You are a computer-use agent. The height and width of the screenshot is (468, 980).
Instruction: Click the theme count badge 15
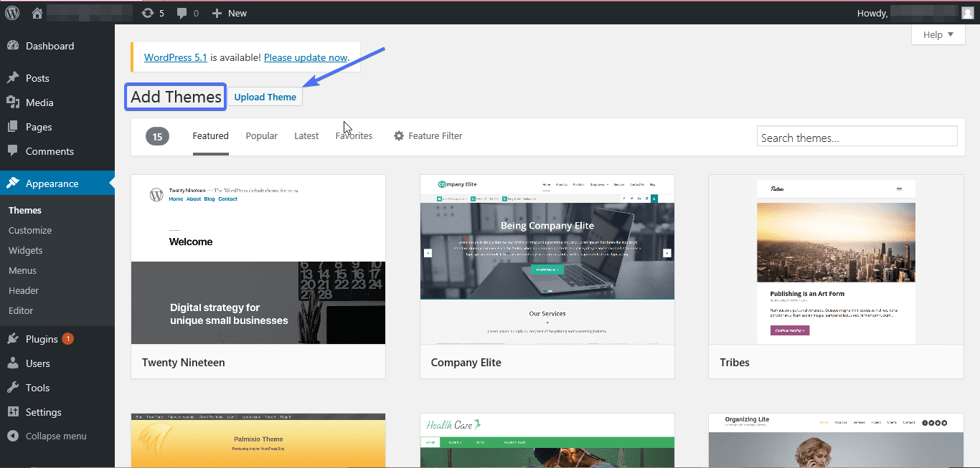coord(158,136)
